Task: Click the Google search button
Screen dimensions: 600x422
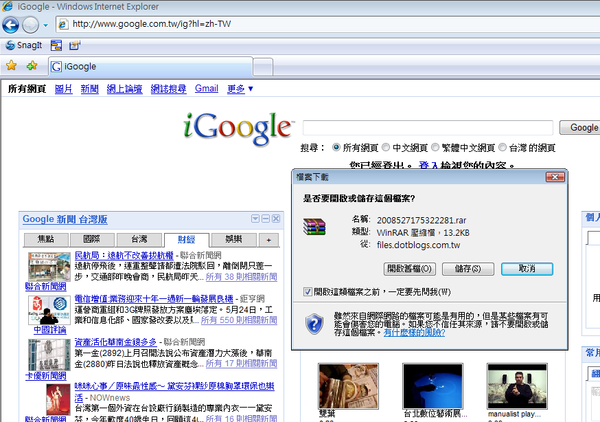Action: pos(580,127)
